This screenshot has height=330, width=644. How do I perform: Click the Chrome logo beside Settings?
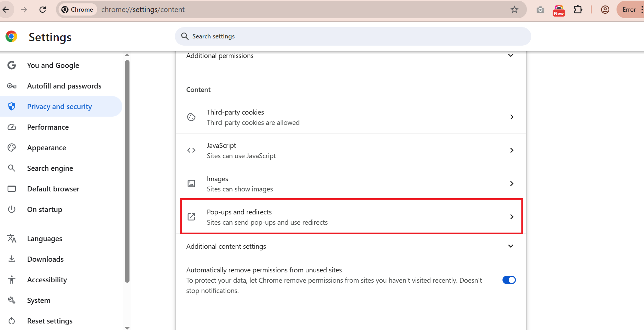[11, 36]
